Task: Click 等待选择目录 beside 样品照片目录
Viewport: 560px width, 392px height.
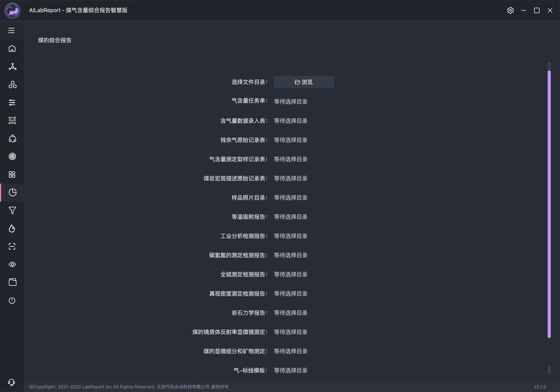Action: (x=290, y=198)
